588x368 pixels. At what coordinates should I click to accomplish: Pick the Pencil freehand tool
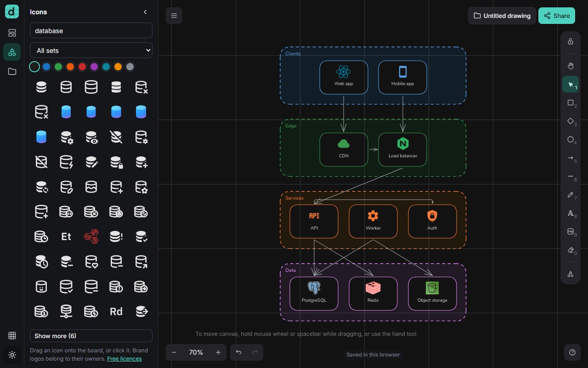click(571, 195)
